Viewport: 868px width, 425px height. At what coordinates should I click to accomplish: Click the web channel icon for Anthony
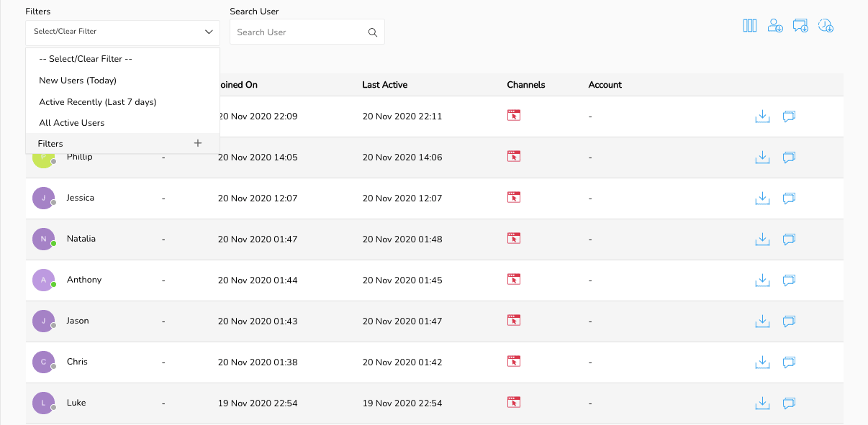[513, 279]
